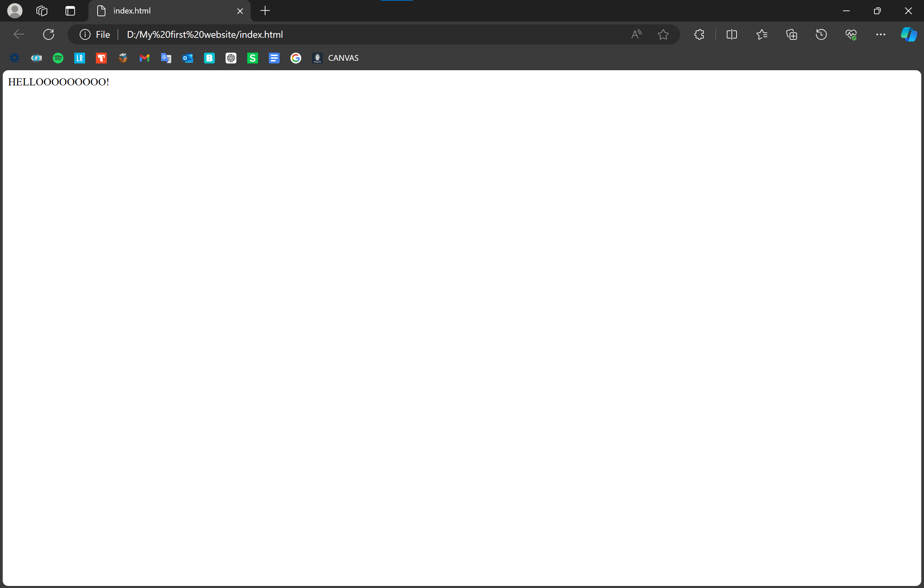Image resolution: width=924 pixels, height=588 pixels.
Task: Start Read aloud
Action: [x=636, y=34]
